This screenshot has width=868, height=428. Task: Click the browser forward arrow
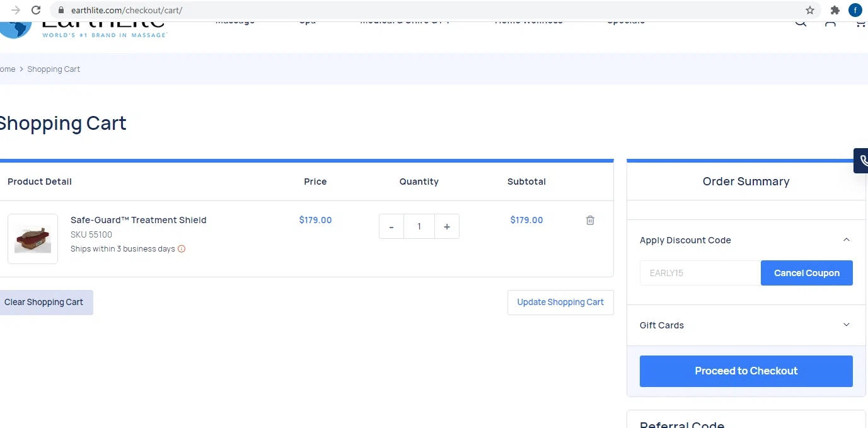(x=16, y=10)
